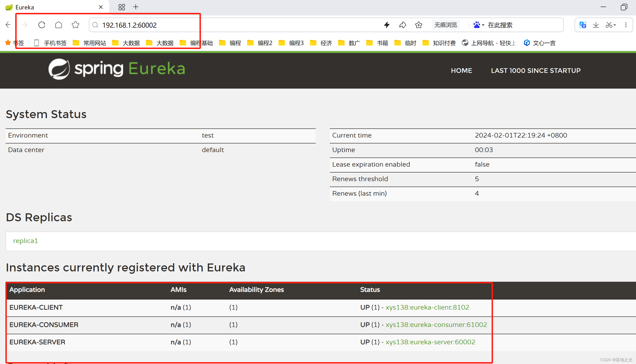Expand the screenshot tool dropdown arrow
This screenshot has width=636, height=364.
click(x=614, y=25)
